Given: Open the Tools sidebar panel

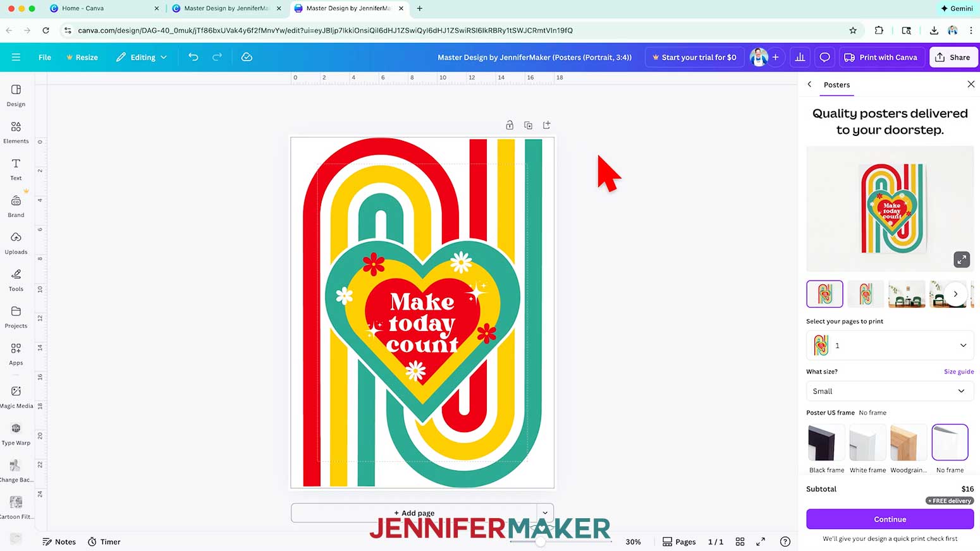Looking at the screenshot, I should coord(16,280).
